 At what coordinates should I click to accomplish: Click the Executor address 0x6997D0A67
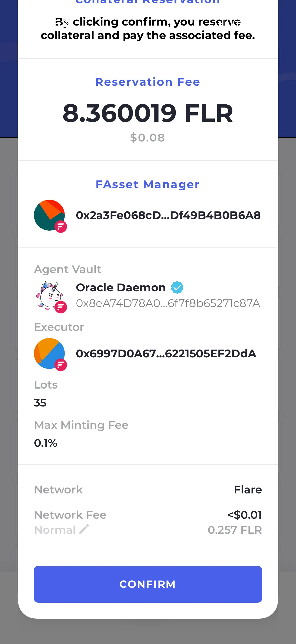coord(166,353)
